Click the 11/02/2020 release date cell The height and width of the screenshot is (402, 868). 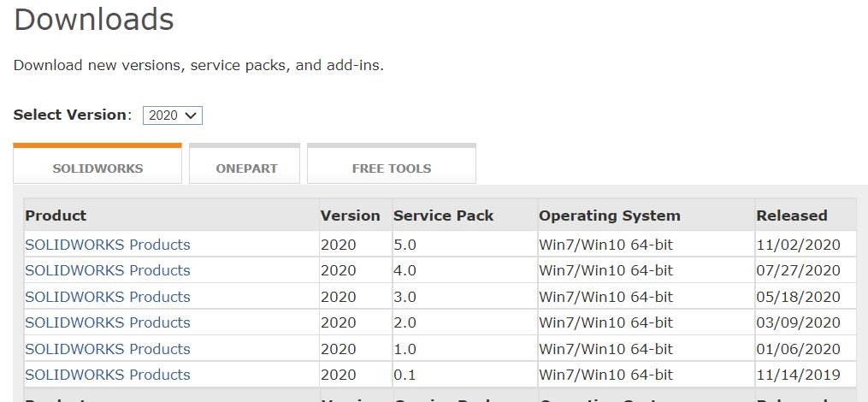click(798, 245)
